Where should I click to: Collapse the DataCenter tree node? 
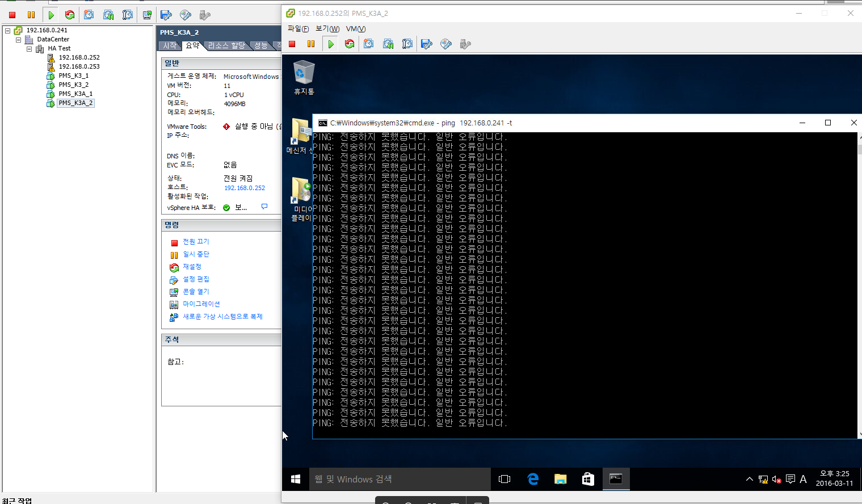tap(18, 40)
